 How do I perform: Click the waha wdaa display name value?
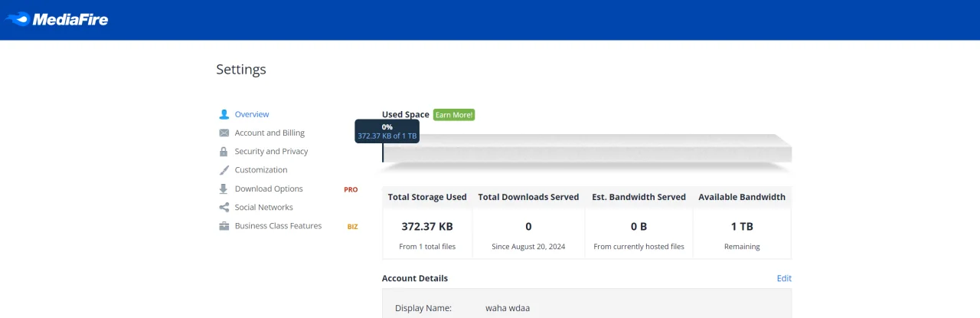[x=508, y=308]
